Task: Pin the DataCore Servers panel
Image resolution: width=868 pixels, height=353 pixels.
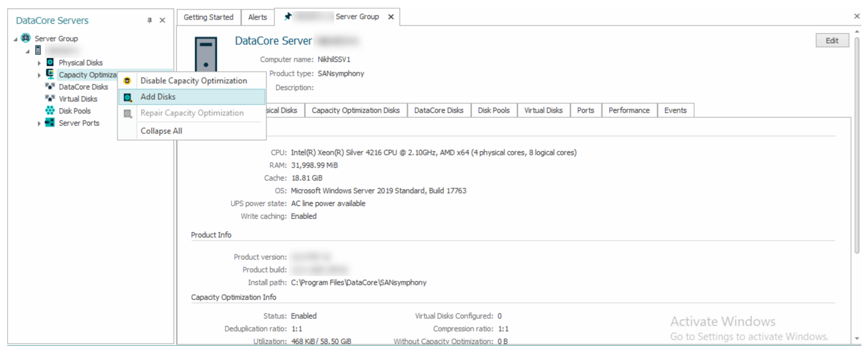Action: (x=149, y=20)
